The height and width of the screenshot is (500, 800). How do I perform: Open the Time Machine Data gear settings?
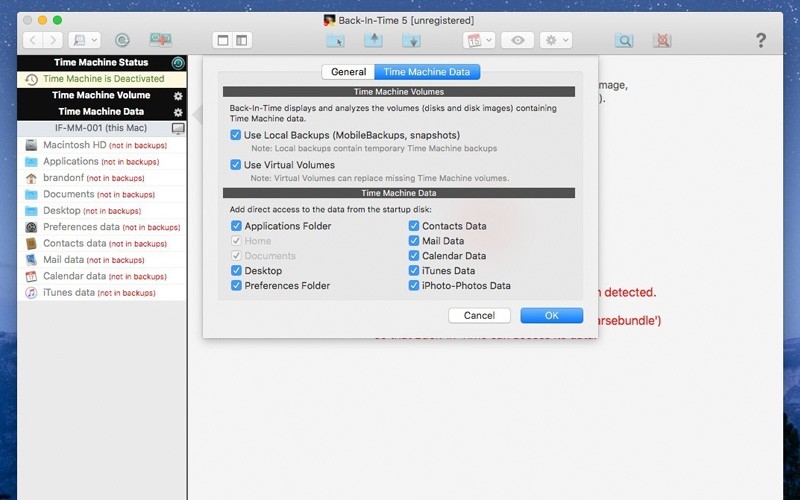point(178,112)
